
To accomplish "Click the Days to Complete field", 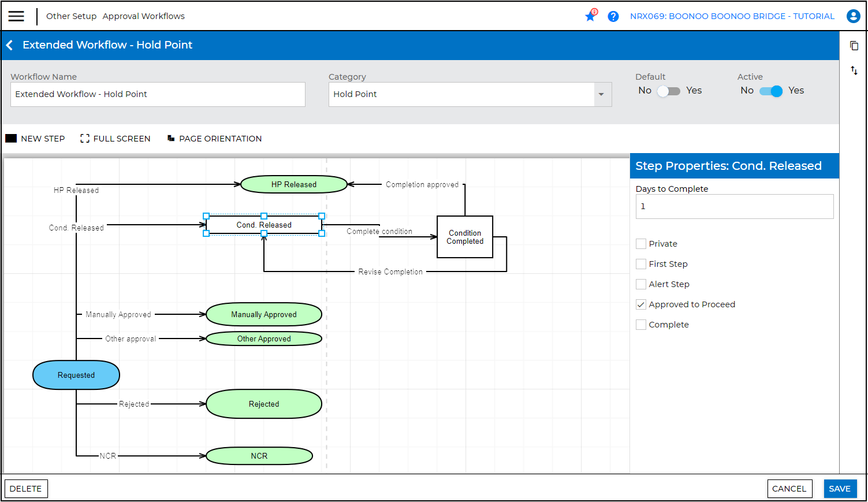I will click(x=734, y=206).
